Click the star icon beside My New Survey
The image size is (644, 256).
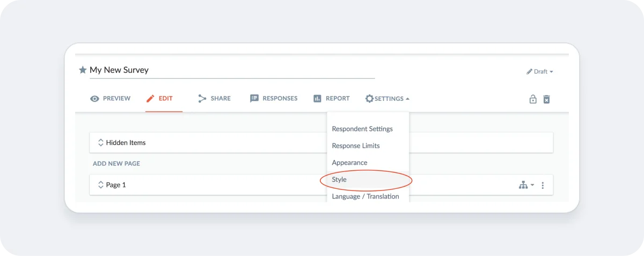coord(83,70)
